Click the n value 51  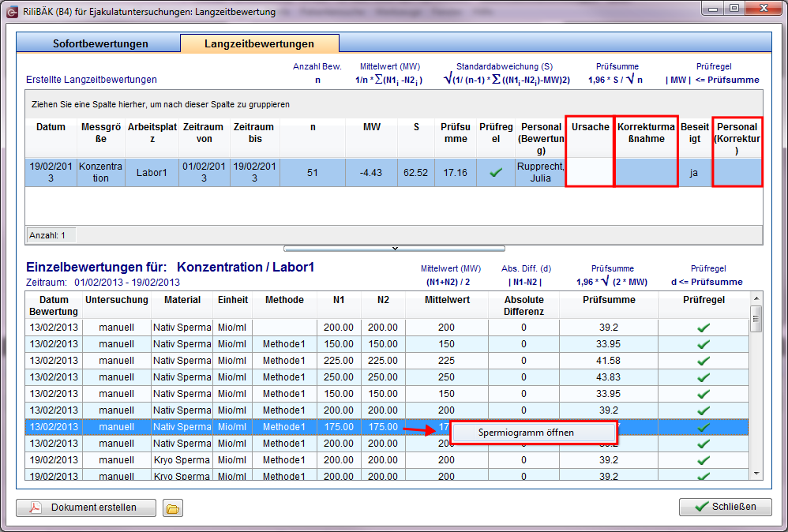click(313, 173)
